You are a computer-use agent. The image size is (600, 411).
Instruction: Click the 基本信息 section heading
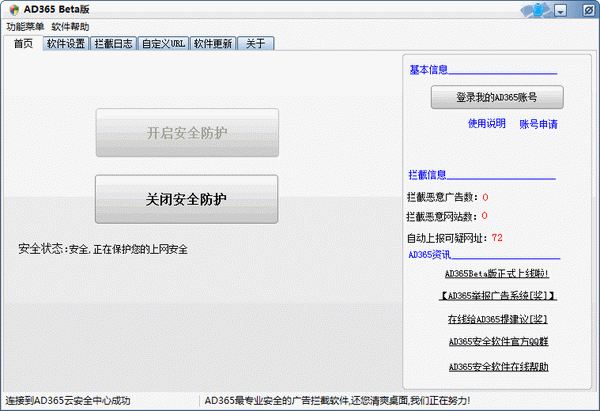[x=429, y=70]
